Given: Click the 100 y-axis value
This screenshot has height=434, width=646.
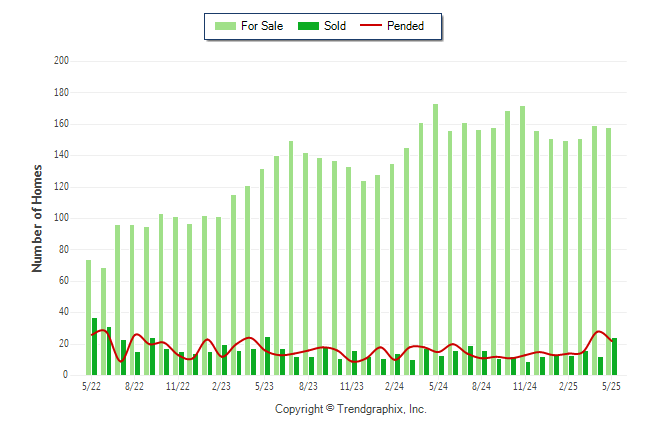Looking at the screenshot, I should pyautogui.click(x=61, y=218).
